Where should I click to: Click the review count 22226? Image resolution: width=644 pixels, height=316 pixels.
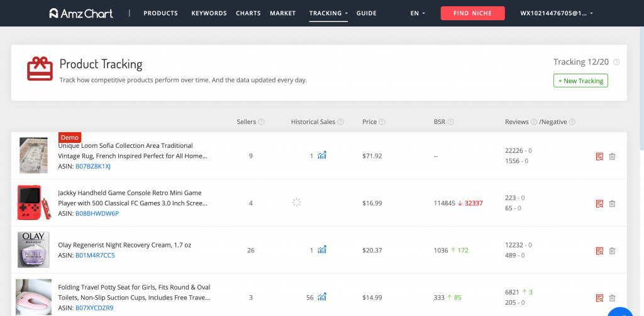pos(514,151)
